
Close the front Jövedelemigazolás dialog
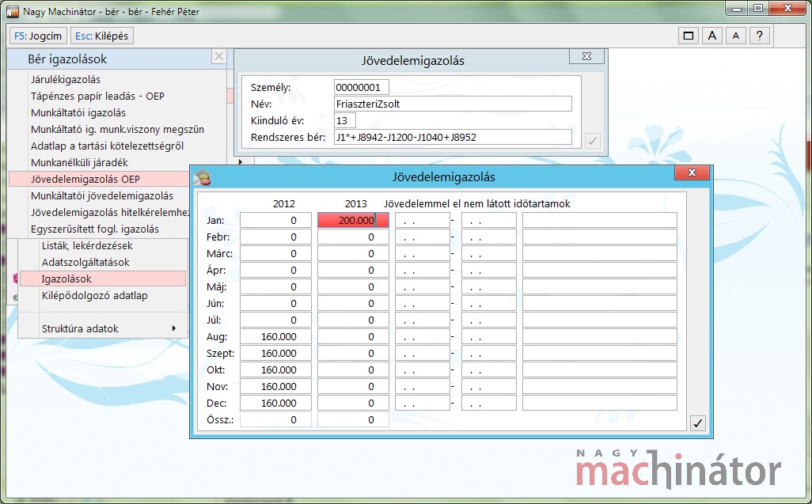692,172
